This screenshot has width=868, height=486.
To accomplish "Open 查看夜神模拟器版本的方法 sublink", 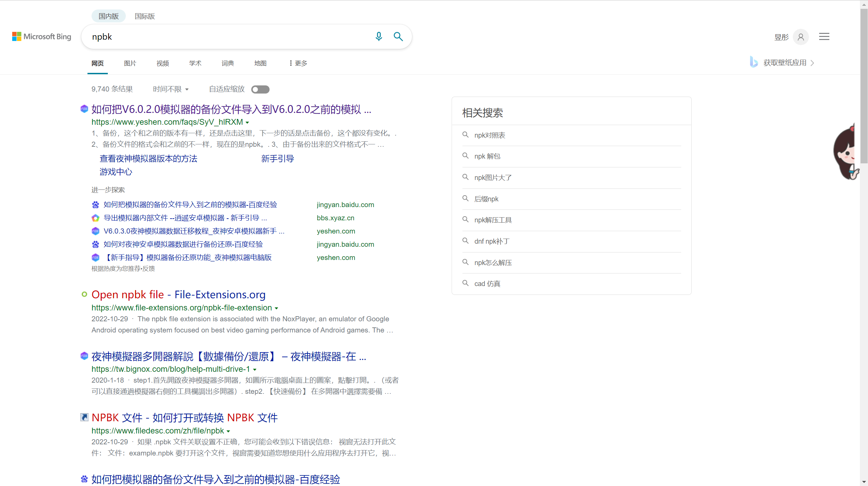I will point(148,159).
